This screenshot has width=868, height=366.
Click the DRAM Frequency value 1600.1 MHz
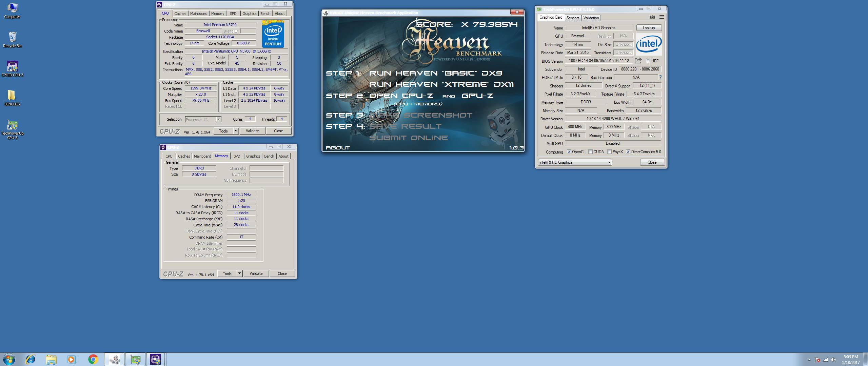point(241,195)
